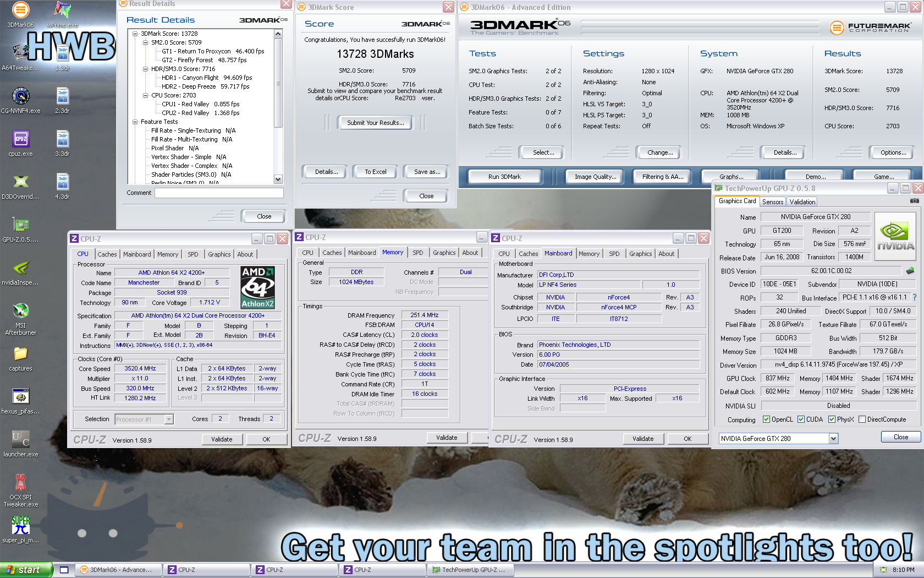Click the Show Desktop quick launch icon
Image resolution: width=924 pixels, height=578 pixels.
click(x=64, y=570)
